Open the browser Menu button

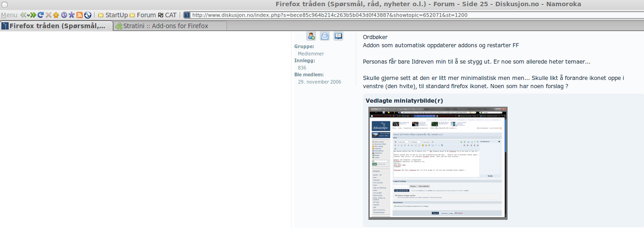[x=9, y=15]
